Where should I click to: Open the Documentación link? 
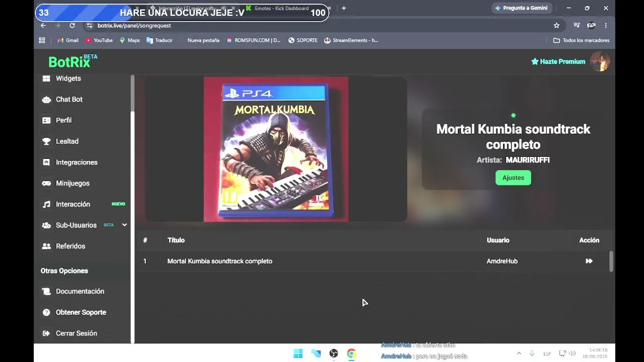80,292
